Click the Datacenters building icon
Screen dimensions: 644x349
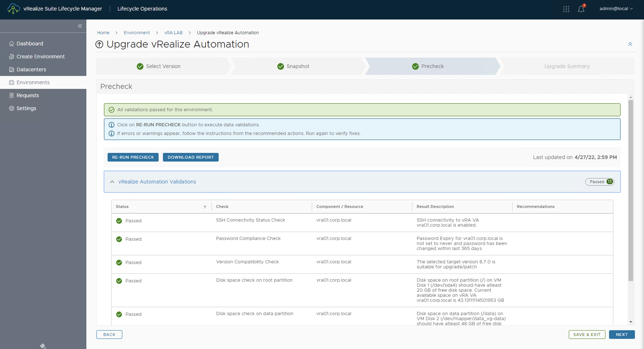coord(12,70)
